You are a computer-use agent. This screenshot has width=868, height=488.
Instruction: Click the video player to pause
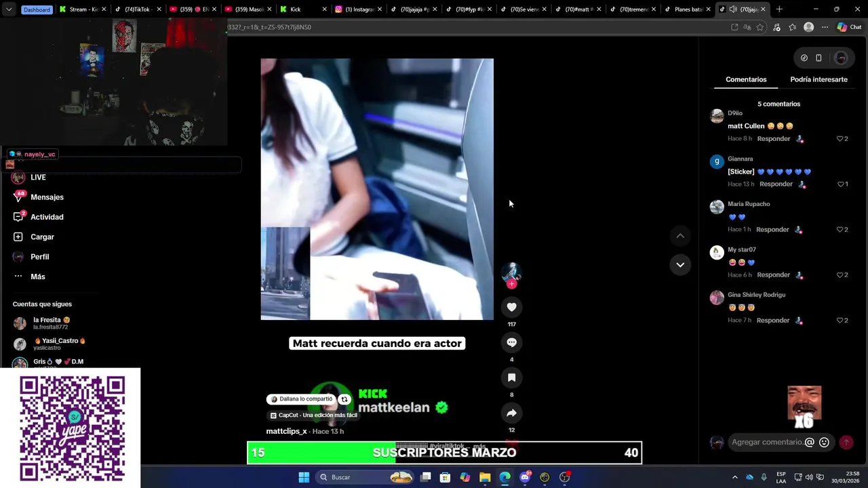pos(377,189)
